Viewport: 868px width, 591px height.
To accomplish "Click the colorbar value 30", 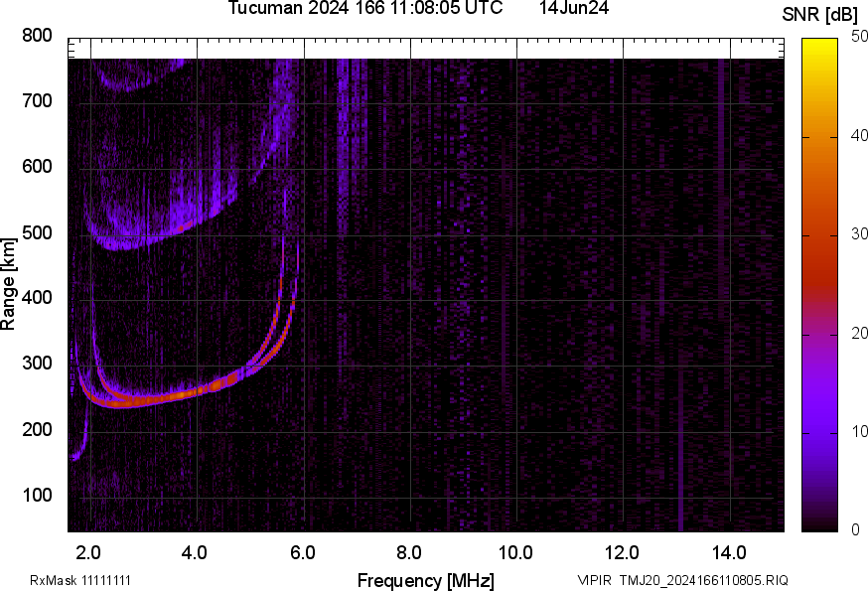I will 859,234.
